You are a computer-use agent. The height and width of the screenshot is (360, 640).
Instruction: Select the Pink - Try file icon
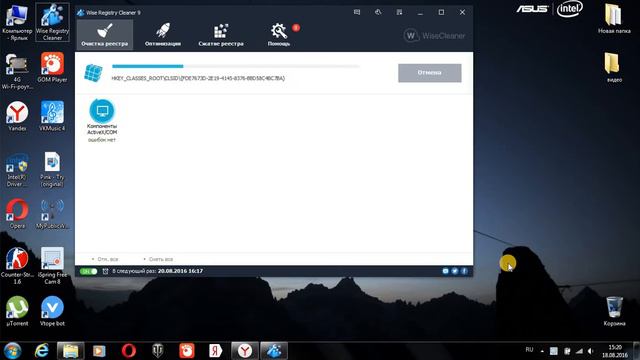(x=52, y=169)
